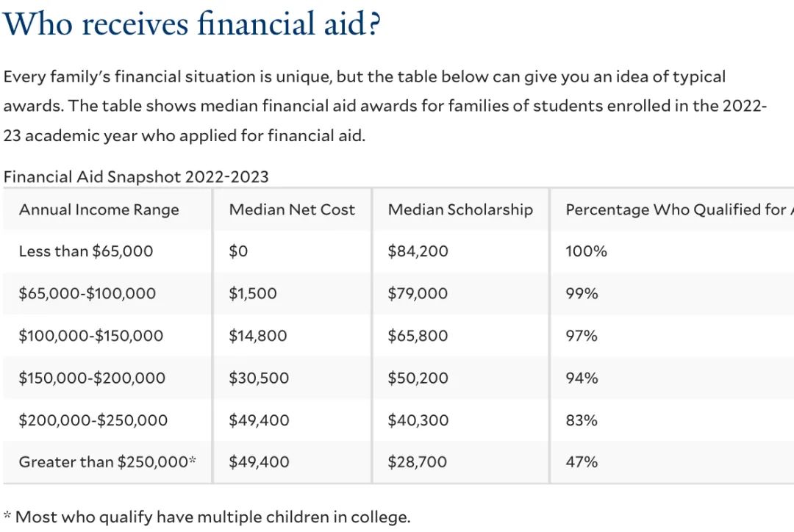794x532 pixels.
Task: Select the $28,700 median scholarship value
Action: pyautogui.click(x=418, y=461)
